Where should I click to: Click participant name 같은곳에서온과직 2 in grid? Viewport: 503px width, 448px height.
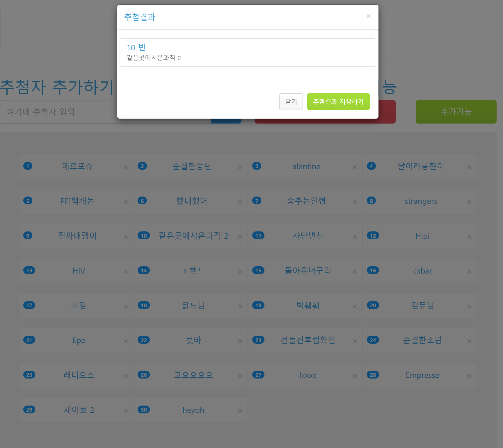pyautogui.click(x=193, y=236)
